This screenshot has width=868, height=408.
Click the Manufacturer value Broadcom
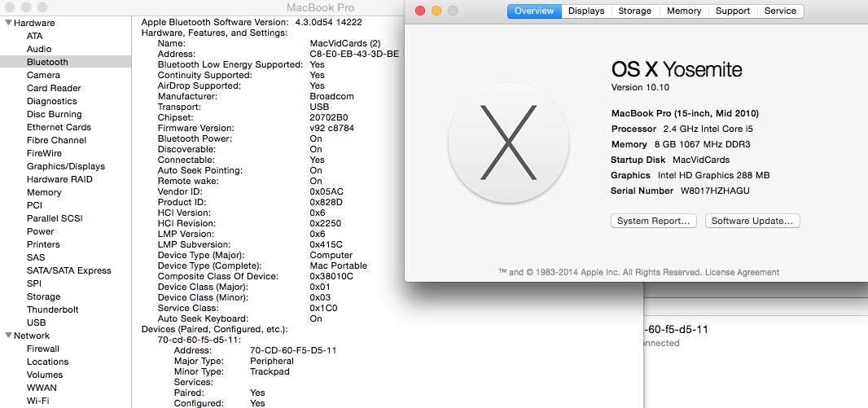pyautogui.click(x=331, y=96)
